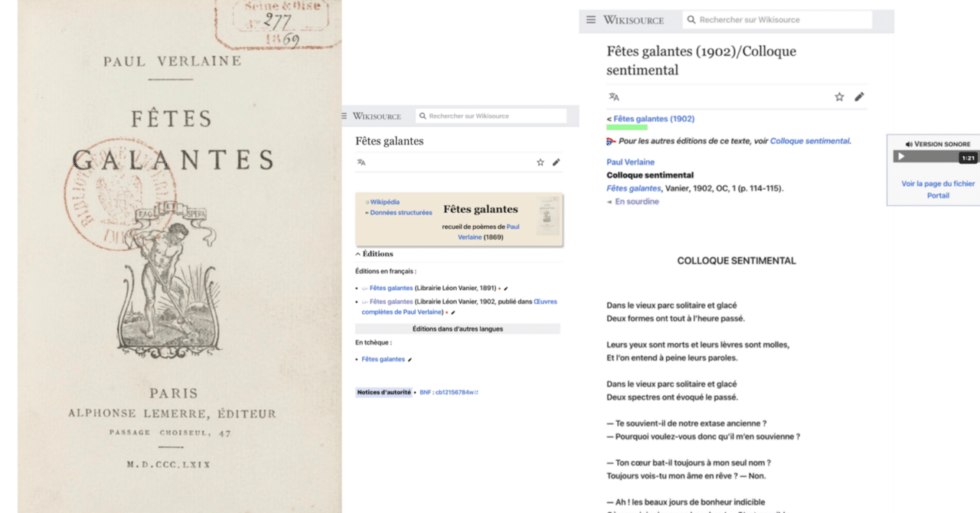Click the Données structurées link
The height and width of the screenshot is (513, 980).
[400, 213]
